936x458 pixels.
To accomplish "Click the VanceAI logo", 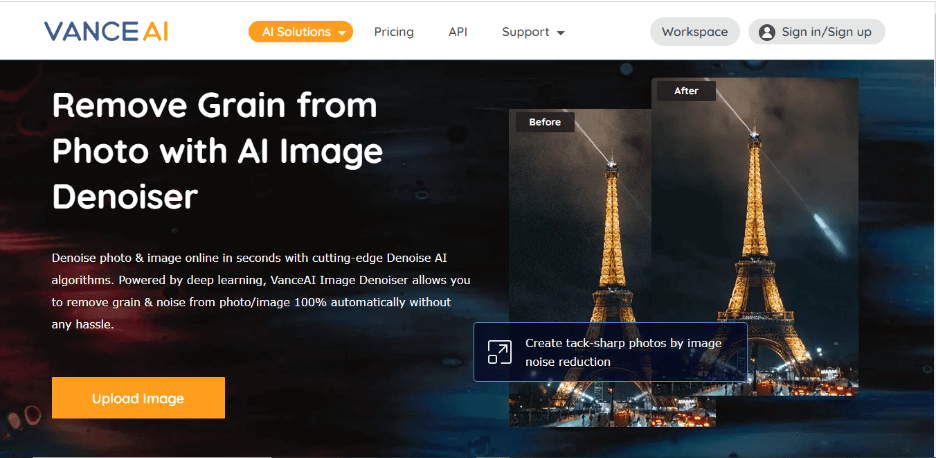I will point(106,31).
